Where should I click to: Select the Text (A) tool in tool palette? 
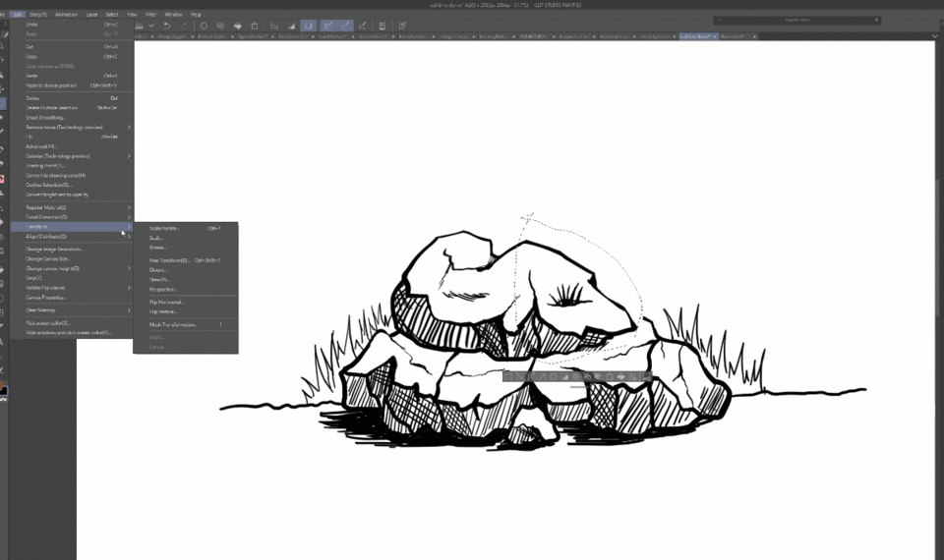coord(2,342)
